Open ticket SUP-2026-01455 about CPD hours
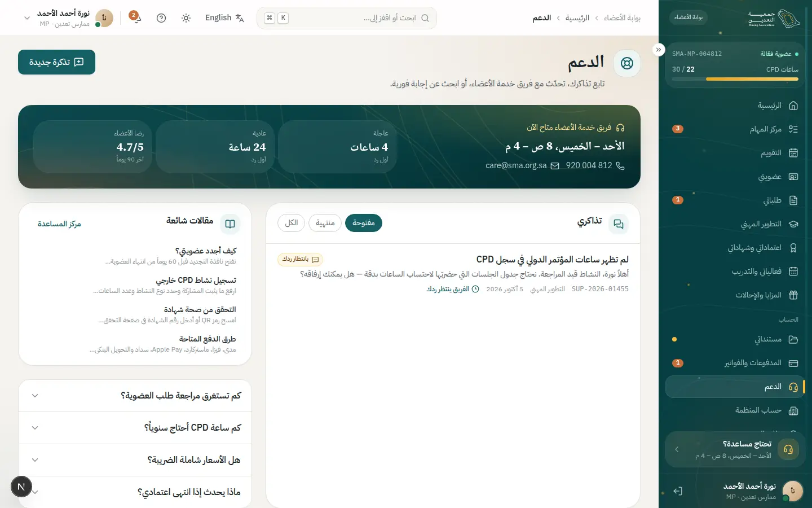Screen dimensions: 812x508 (x=453, y=274)
